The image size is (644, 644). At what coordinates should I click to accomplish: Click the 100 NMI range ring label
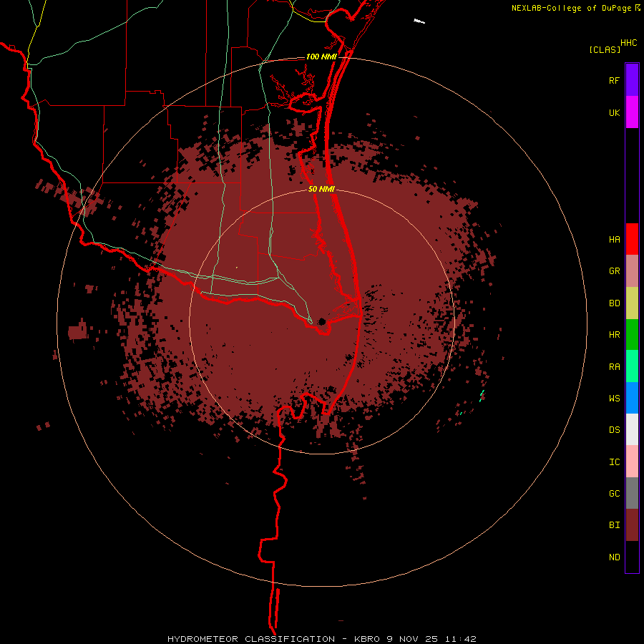pos(321,57)
